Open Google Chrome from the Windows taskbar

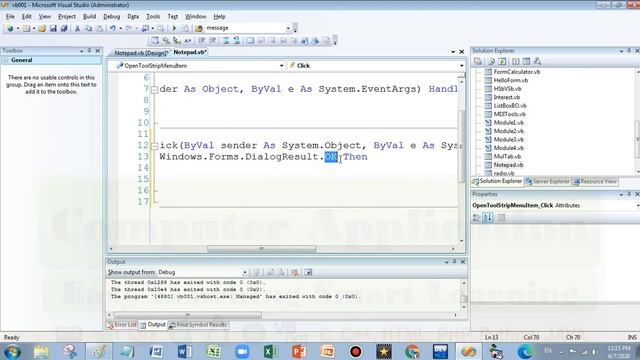click(x=412, y=351)
